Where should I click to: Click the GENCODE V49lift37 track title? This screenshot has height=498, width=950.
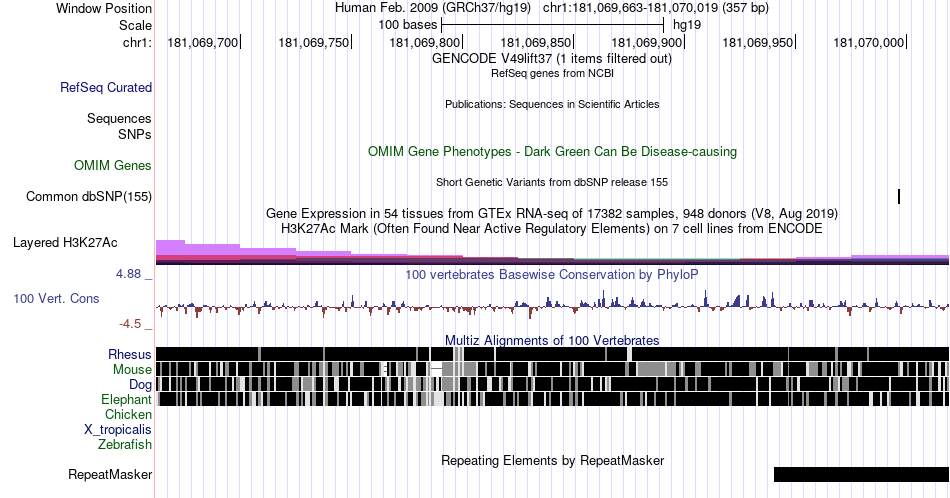coord(552,59)
